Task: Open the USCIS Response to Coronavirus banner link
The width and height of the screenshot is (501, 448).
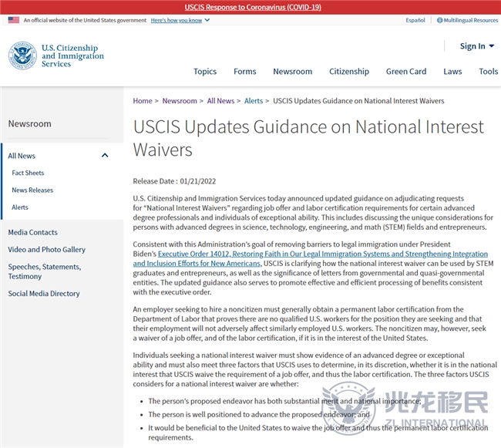Action: [x=253, y=7]
